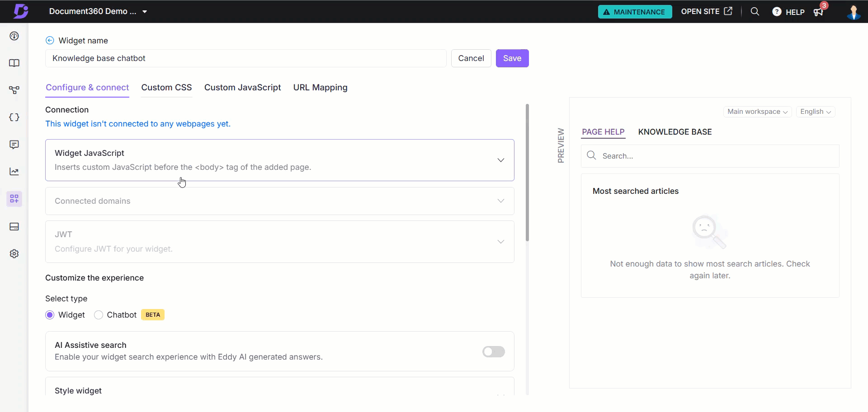Click the MAINTENANCE badge button
This screenshot has width=868, height=412.
click(x=635, y=12)
